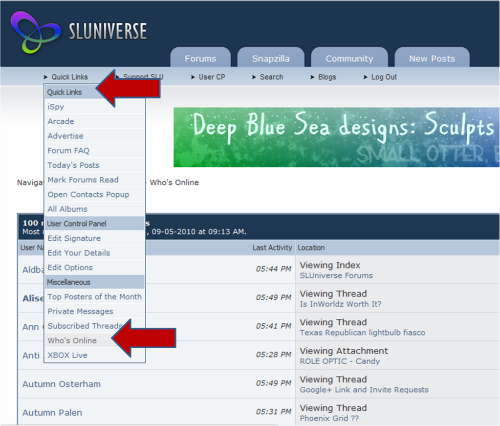The image size is (500, 426).
Task: Open Phoenix Grid ?? thread link
Action: coord(329,418)
